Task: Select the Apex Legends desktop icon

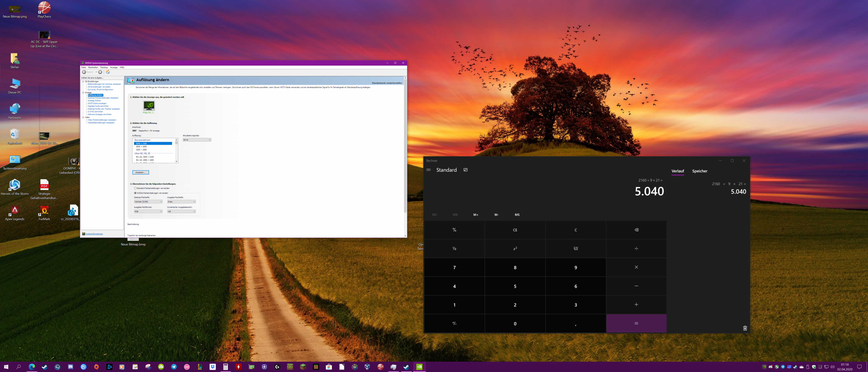Action: [14, 212]
